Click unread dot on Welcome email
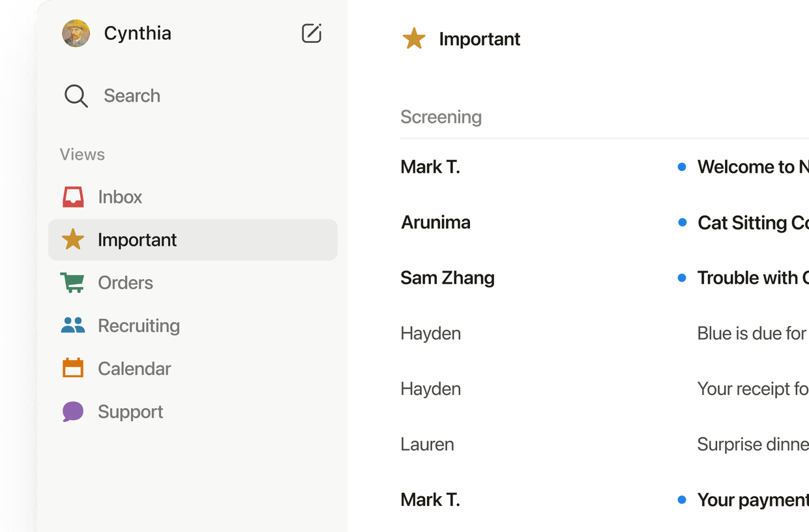The image size is (809, 532). (682, 167)
